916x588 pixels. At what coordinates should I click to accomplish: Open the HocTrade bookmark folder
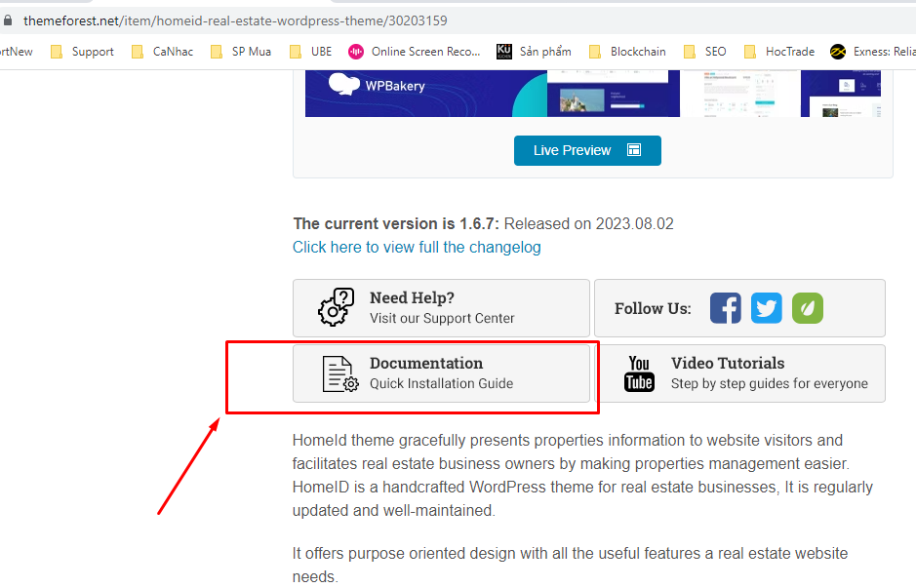point(778,52)
